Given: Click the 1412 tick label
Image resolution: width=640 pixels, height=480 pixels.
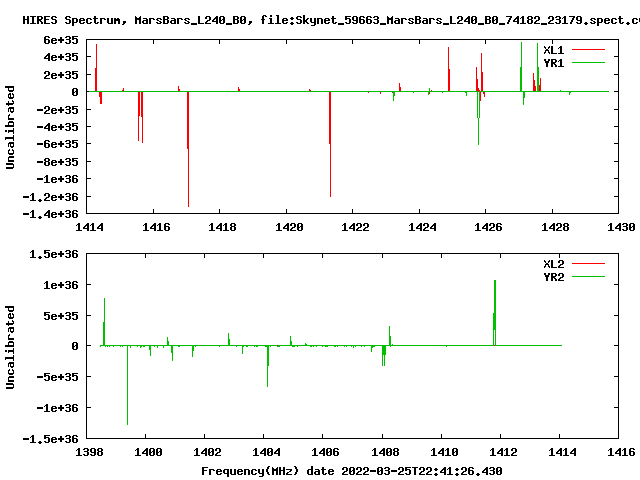Looking at the screenshot, I should click(503, 452).
